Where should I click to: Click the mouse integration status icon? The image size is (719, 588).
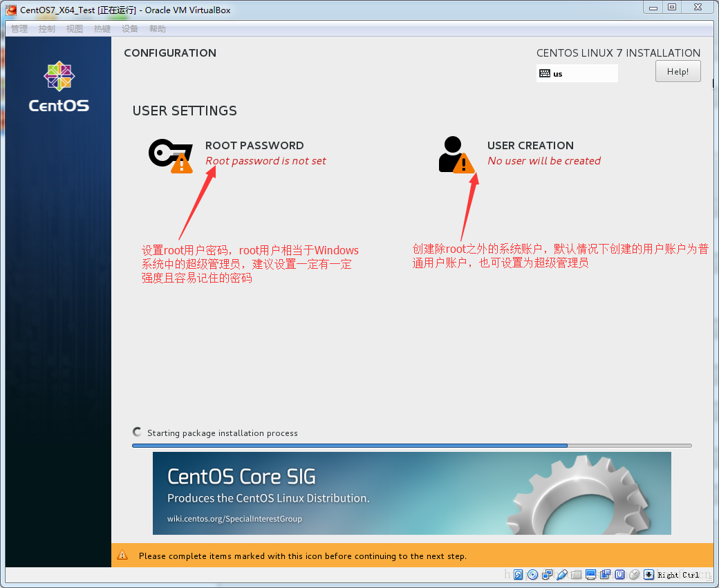click(x=634, y=574)
